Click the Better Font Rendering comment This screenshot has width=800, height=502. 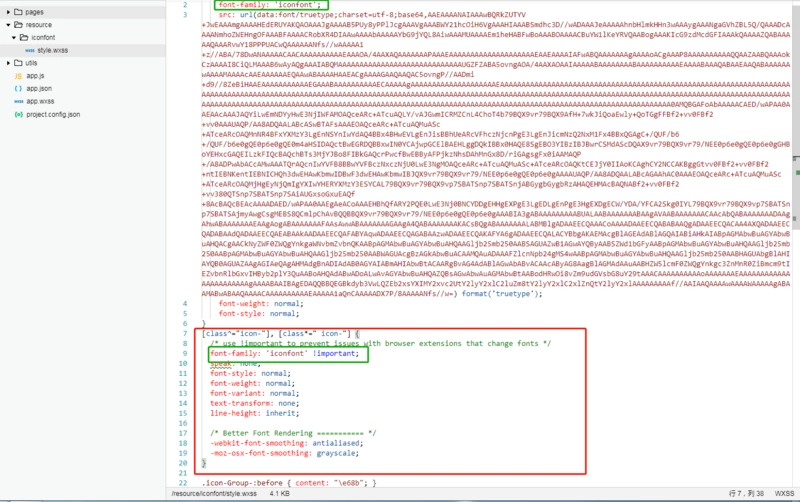tap(293, 433)
